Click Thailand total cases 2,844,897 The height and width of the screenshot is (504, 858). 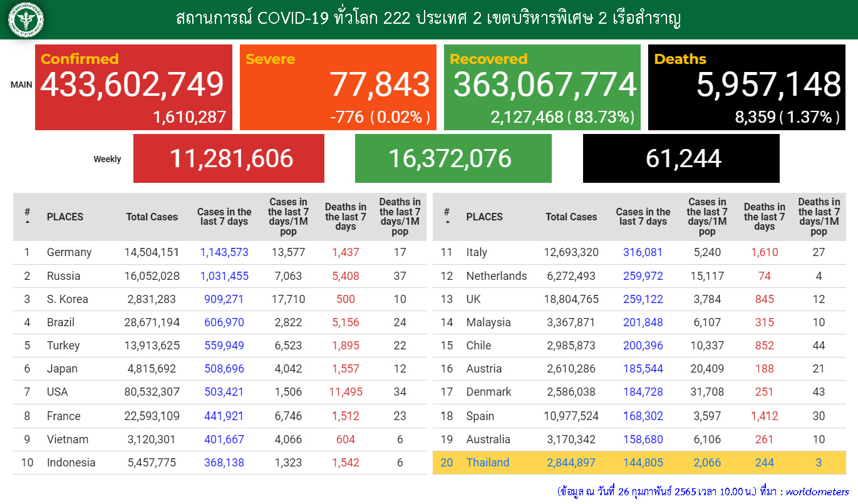tap(571, 463)
